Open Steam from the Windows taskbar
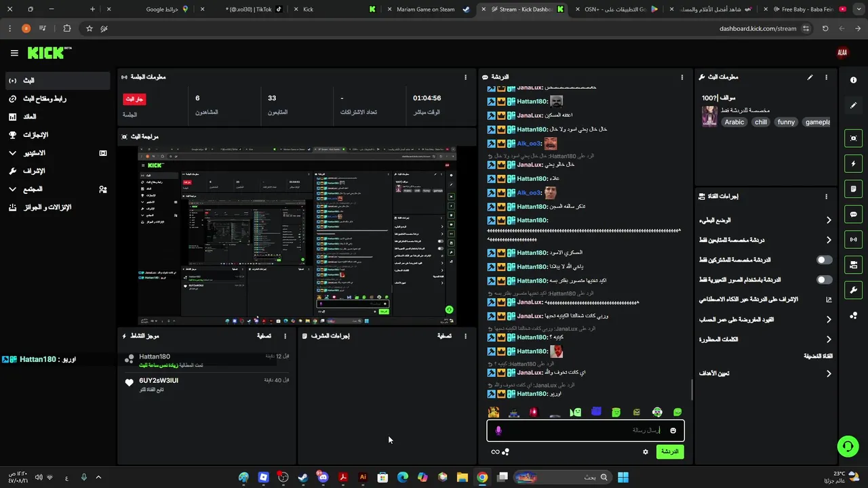Image resolution: width=868 pixels, height=488 pixels. coord(303,477)
